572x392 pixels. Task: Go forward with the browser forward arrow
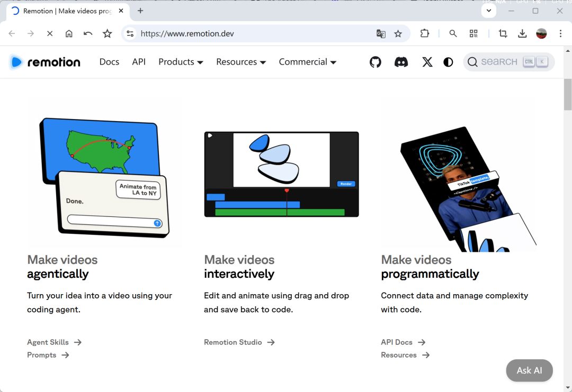pos(31,33)
